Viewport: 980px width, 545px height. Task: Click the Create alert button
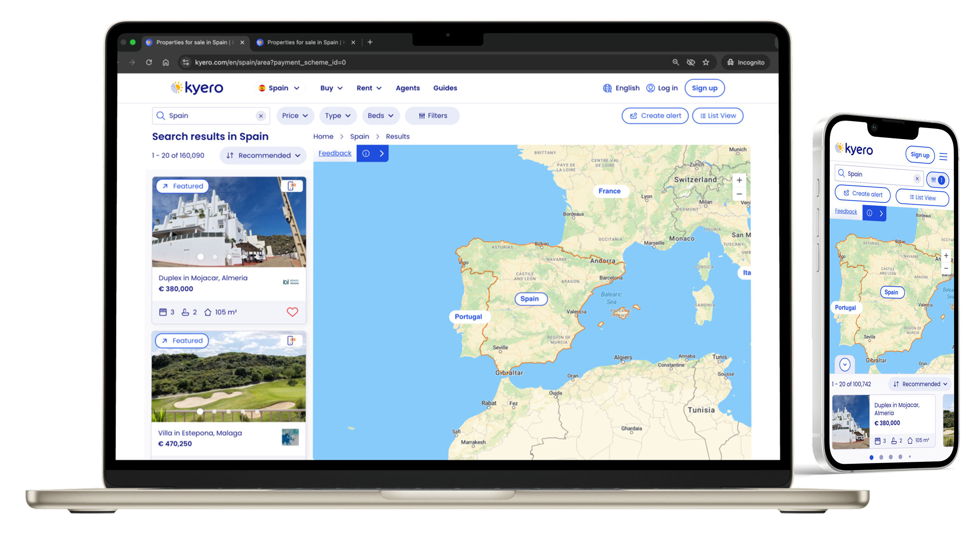pyautogui.click(x=655, y=116)
